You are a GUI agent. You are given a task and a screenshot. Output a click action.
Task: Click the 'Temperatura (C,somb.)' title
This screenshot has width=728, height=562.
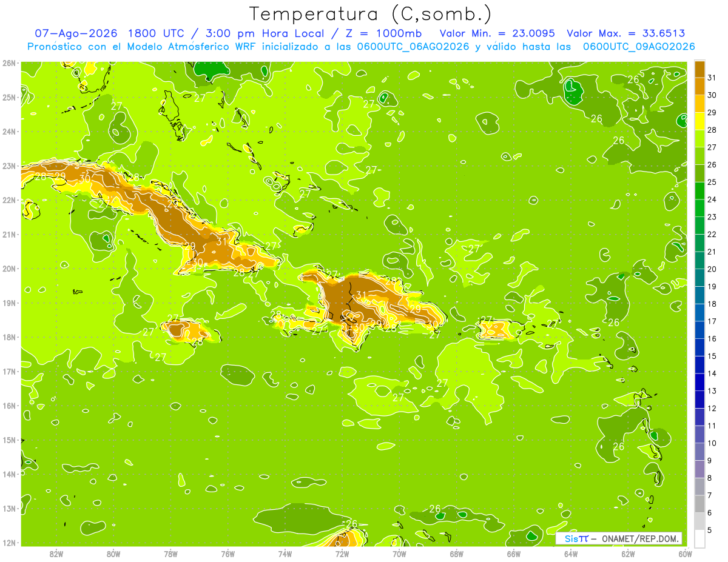(371, 14)
